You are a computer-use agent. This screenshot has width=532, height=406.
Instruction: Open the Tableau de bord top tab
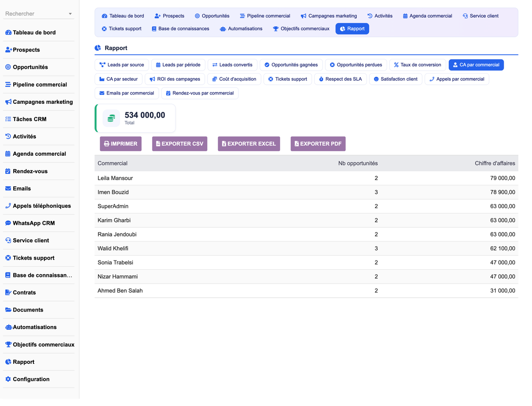[123, 16]
